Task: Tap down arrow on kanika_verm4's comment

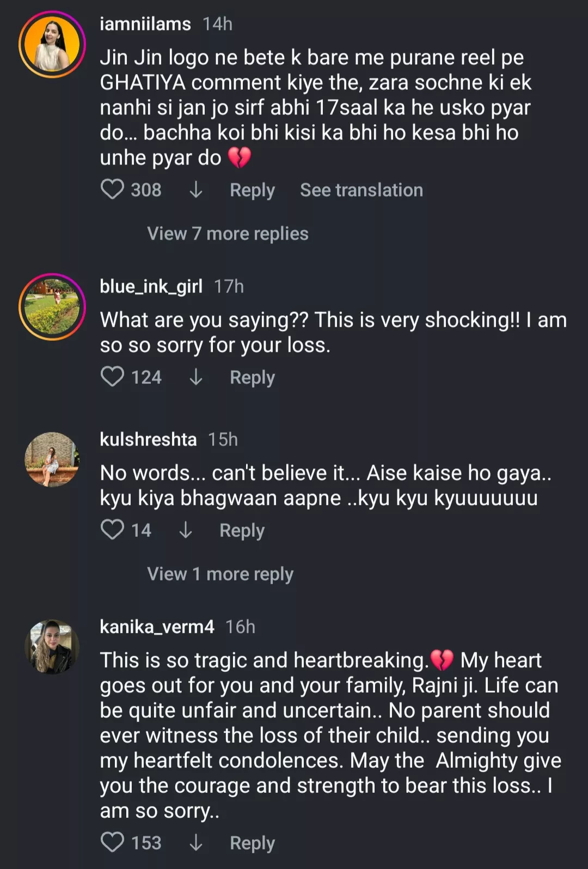Action: click(196, 842)
